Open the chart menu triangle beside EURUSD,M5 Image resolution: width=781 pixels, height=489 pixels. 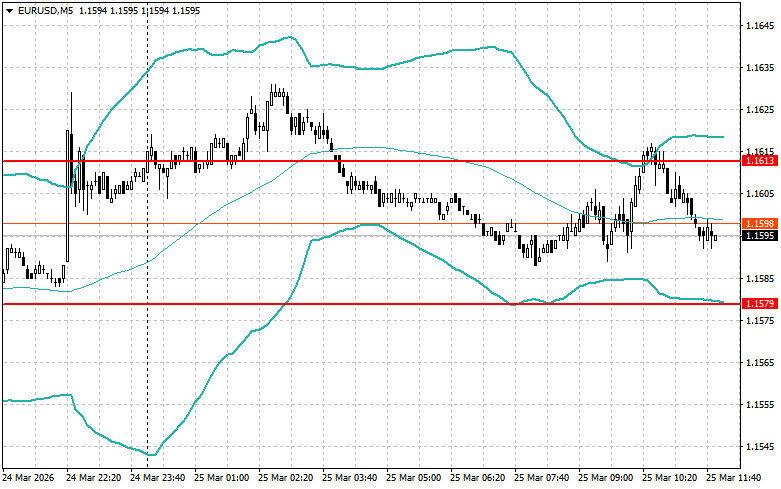pyautogui.click(x=9, y=10)
